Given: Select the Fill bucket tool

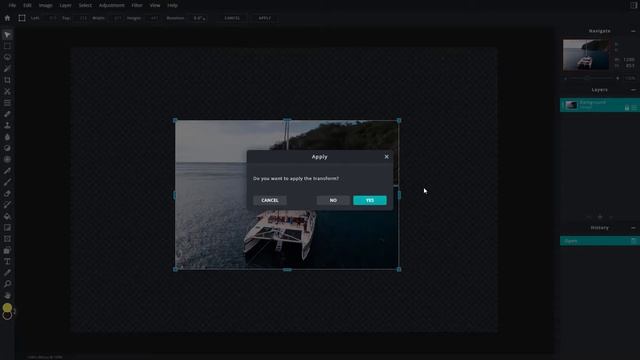Looking at the screenshot, I should coord(7,216).
